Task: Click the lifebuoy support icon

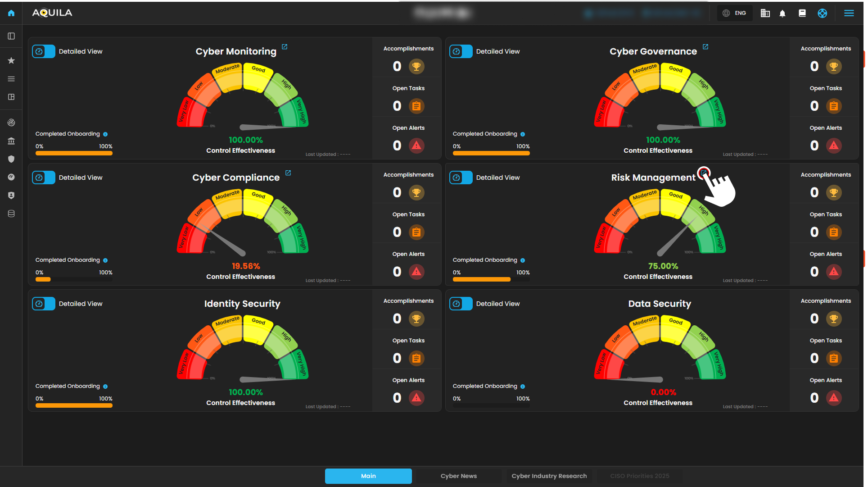Action: coord(822,13)
